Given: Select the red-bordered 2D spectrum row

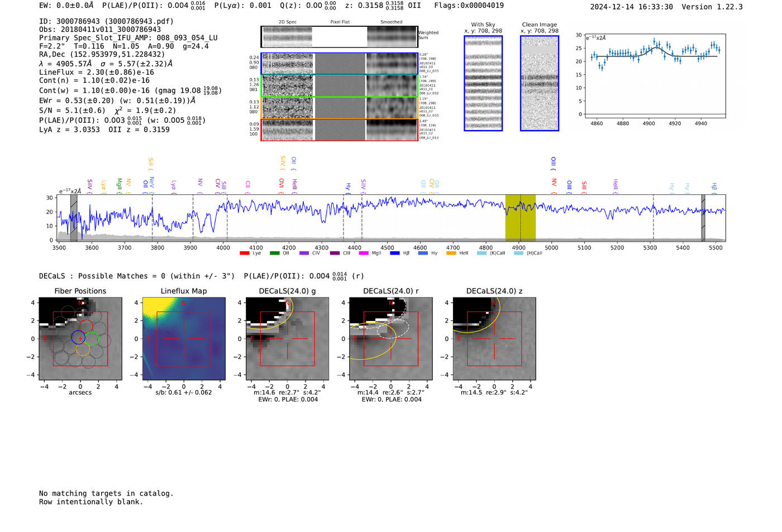Looking at the screenshot, I should coord(339,130).
